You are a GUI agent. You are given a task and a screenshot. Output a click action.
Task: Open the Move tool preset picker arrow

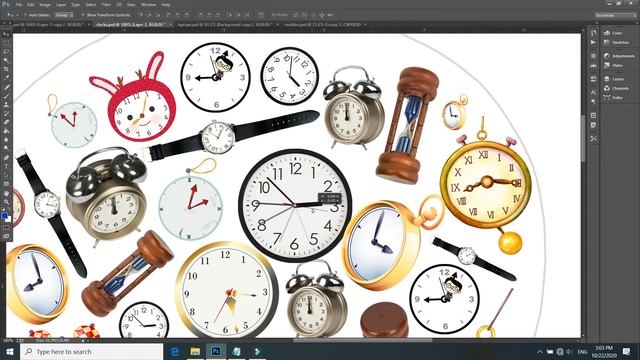coord(17,15)
